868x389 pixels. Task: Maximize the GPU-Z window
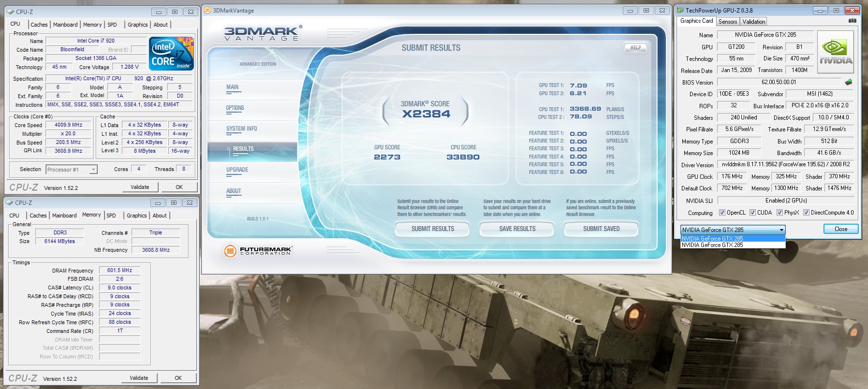[x=835, y=10]
